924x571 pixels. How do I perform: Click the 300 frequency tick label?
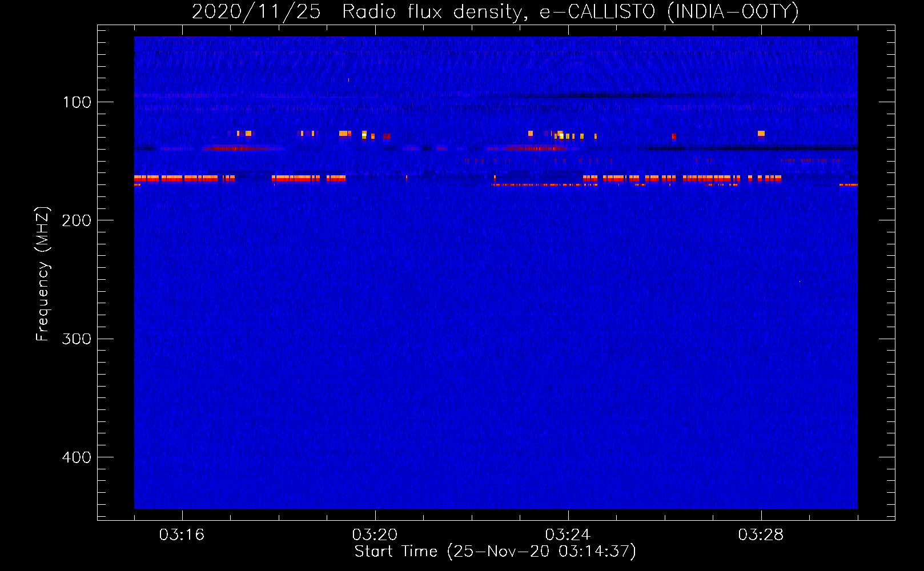point(77,339)
